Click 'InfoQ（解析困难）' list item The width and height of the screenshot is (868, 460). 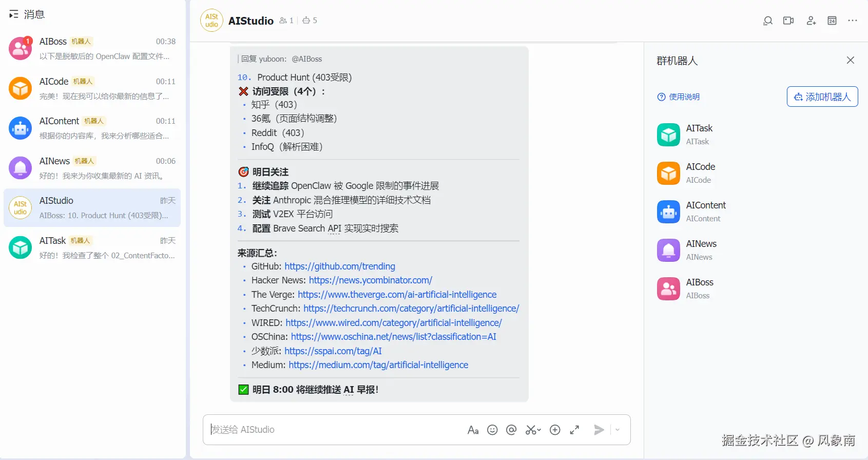[287, 147]
